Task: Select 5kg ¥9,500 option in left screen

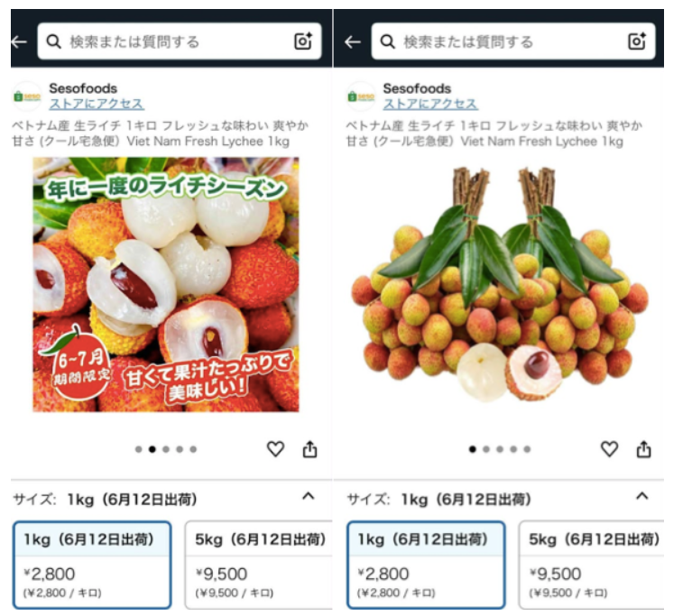Action: coord(259,565)
